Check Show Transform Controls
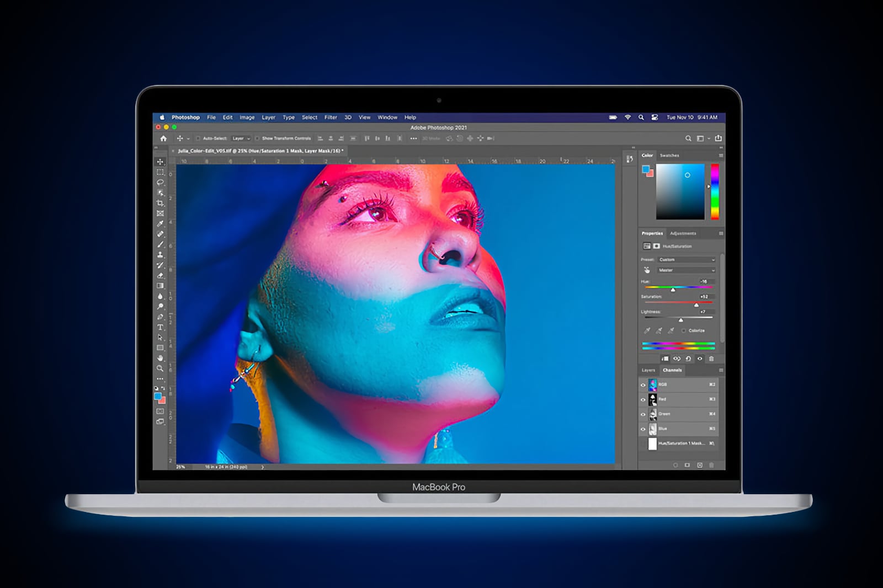Image resolution: width=883 pixels, height=588 pixels. [x=256, y=139]
